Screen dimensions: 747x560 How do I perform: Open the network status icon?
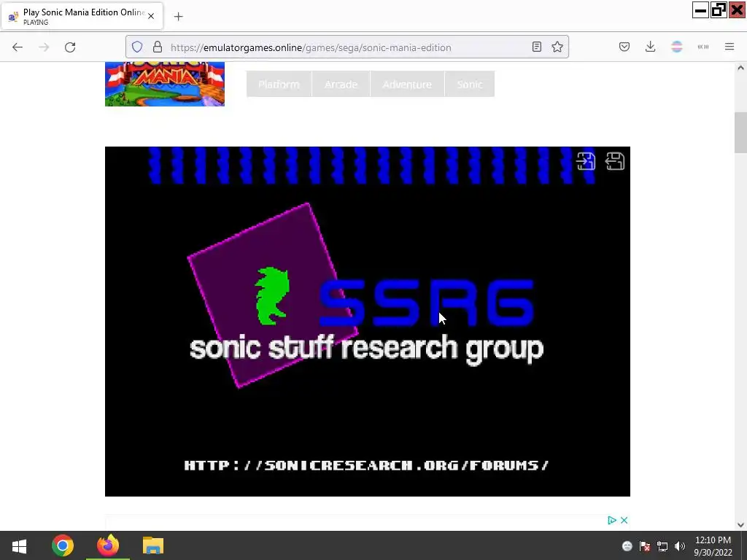[662, 546]
